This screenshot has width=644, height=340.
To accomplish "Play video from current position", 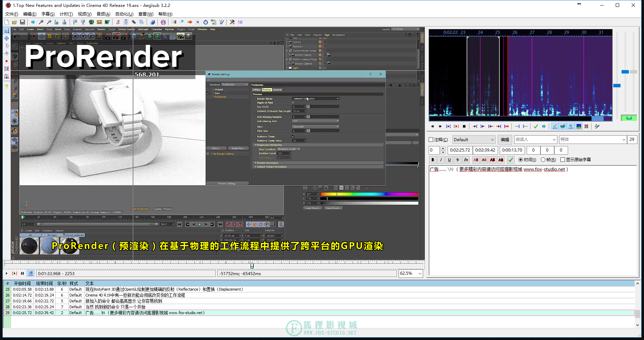I will pyautogui.click(x=7, y=273).
